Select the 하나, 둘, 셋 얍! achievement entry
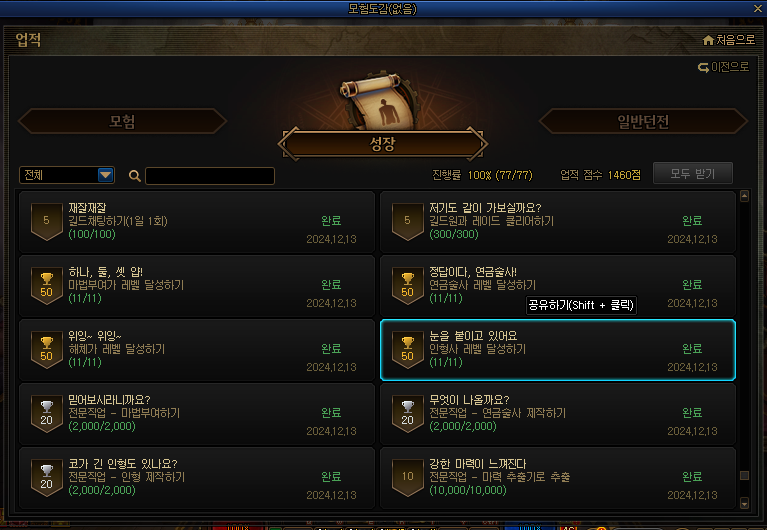Image resolution: width=767 pixels, height=530 pixels. tap(197, 286)
